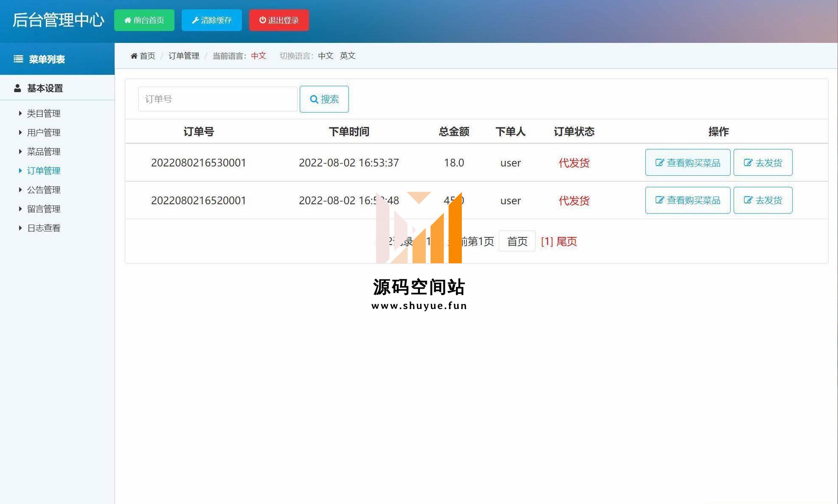
Task: Open 留言管理 in sidebar
Action: tap(43, 209)
